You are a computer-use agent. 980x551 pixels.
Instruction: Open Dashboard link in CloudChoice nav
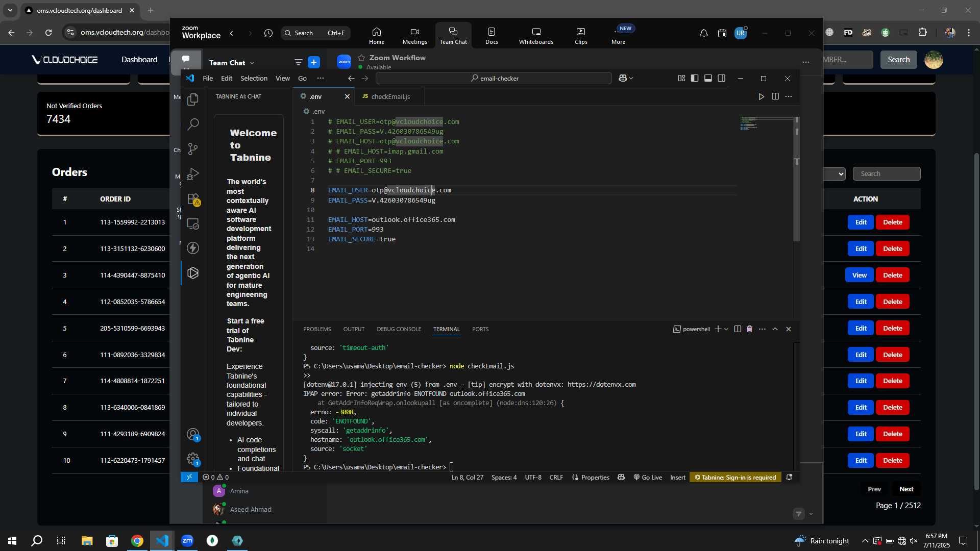click(x=139, y=60)
